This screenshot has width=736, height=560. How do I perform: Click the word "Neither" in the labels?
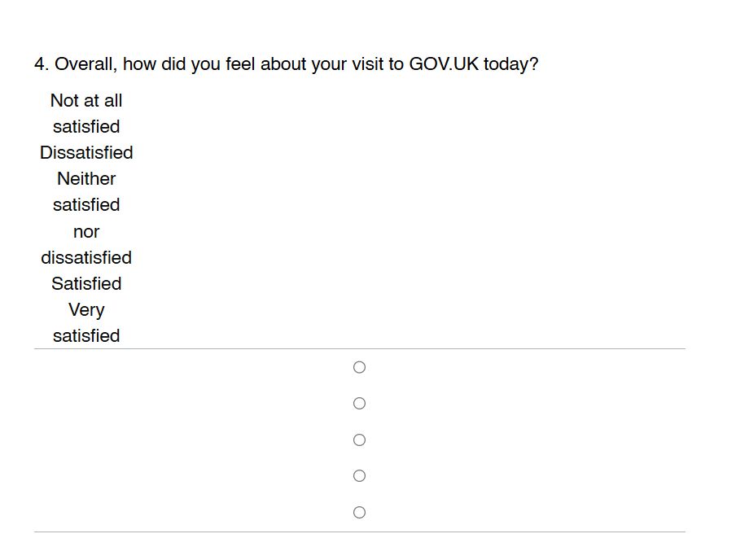coord(86,179)
